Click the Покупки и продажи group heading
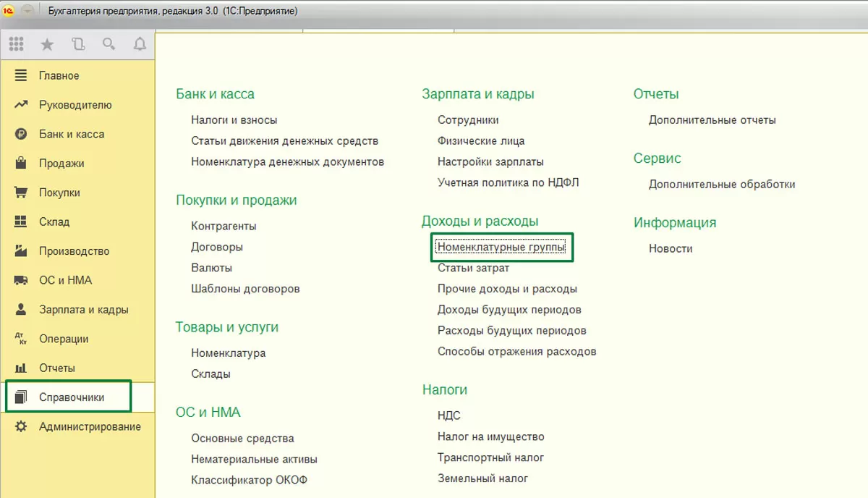This screenshot has width=868, height=498. (x=237, y=201)
